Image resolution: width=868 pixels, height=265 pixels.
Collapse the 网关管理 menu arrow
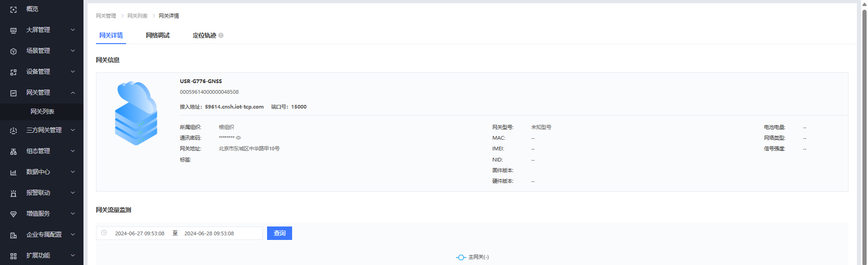tap(73, 92)
